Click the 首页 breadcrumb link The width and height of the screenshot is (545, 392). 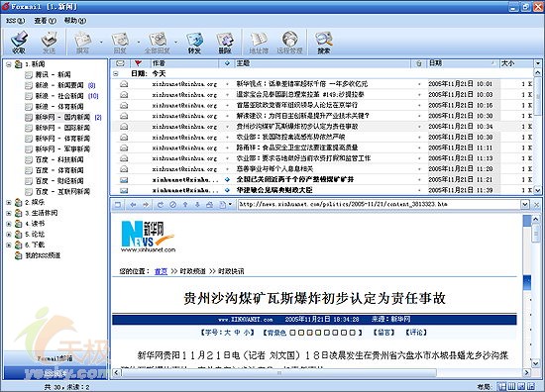[x=161, y=271]
